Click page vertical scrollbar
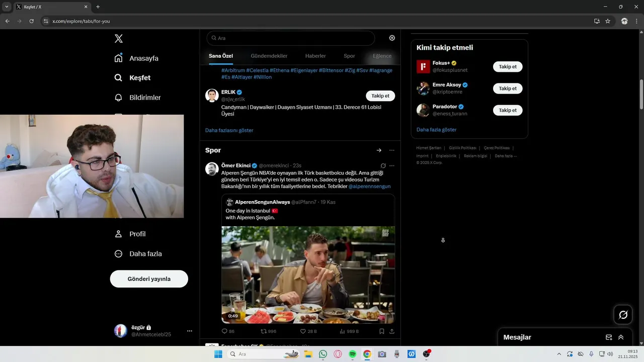644x362 pixels. coord(641,95)
